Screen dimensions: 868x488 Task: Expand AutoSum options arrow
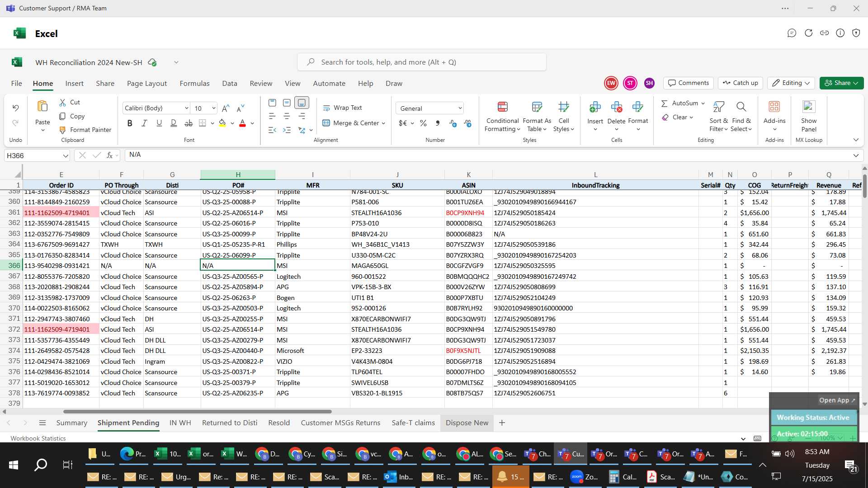coord(703,103)
